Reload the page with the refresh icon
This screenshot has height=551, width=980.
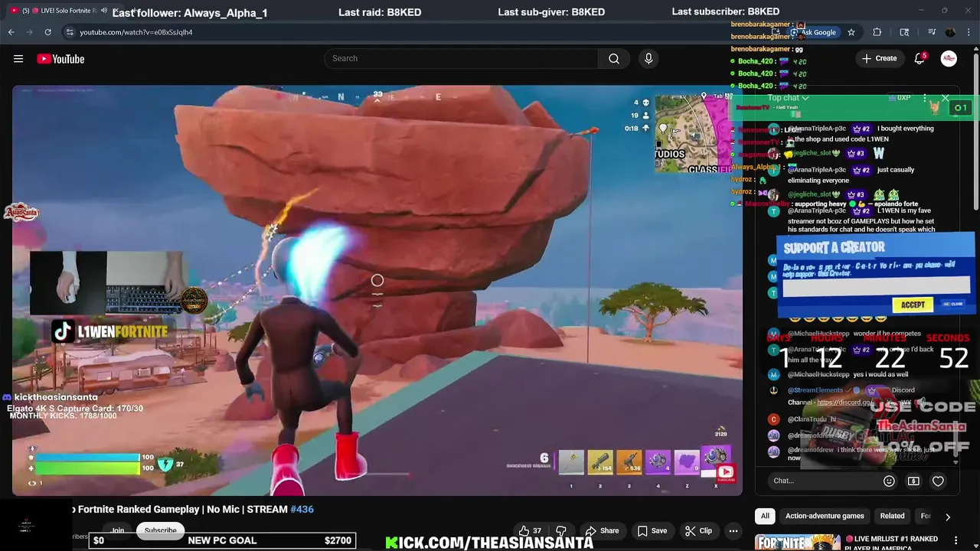coord(47,32)
